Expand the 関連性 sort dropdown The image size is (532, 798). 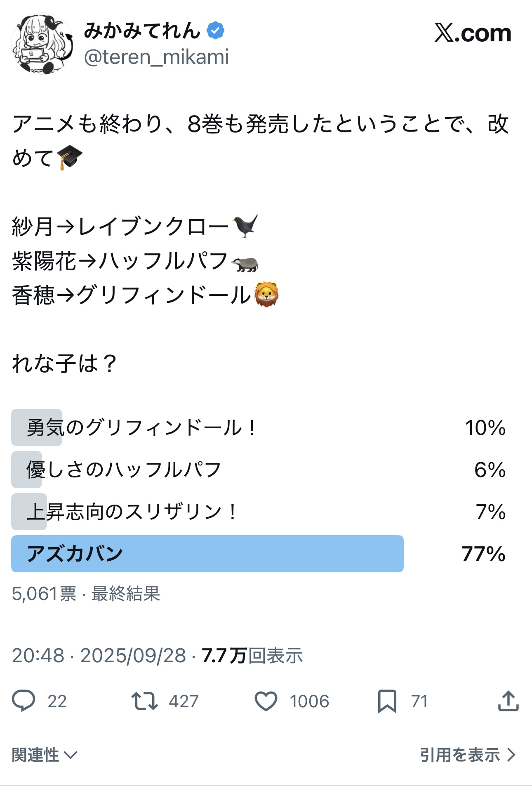coord(45,755)
